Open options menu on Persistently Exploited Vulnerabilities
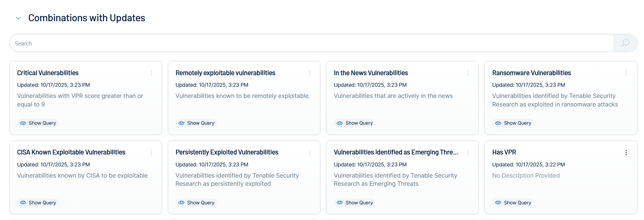 (310, 153)
